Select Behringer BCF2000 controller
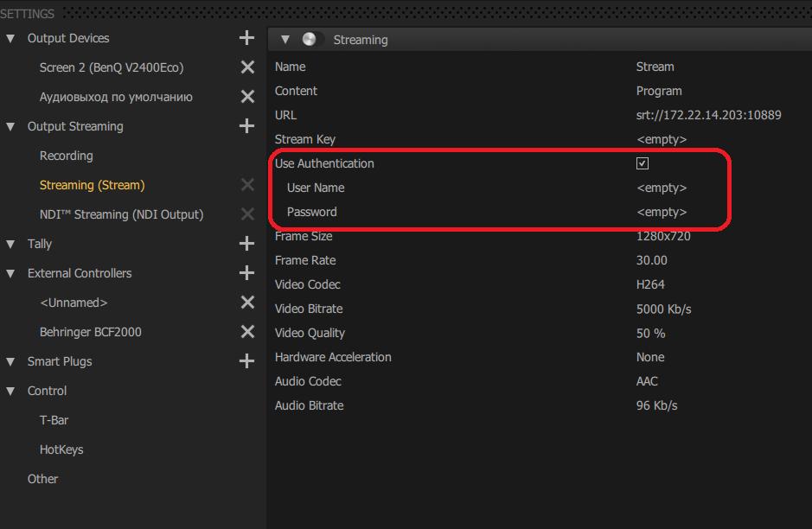 (91, 332)
